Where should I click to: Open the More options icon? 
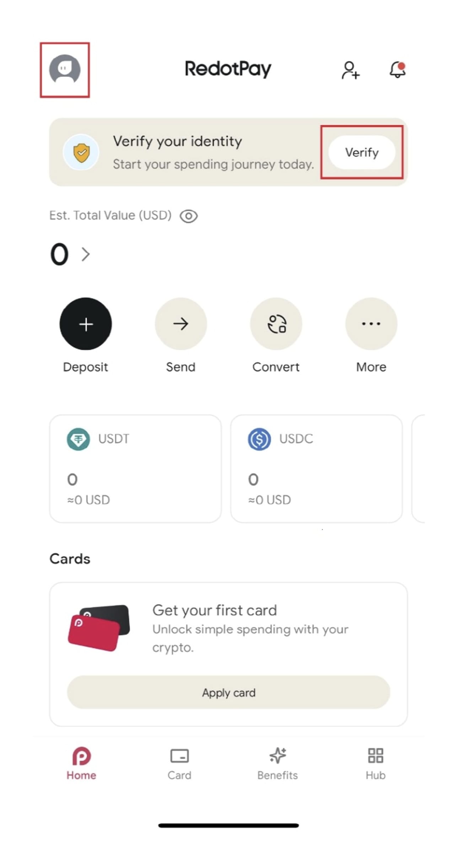[x=371, y=324]
